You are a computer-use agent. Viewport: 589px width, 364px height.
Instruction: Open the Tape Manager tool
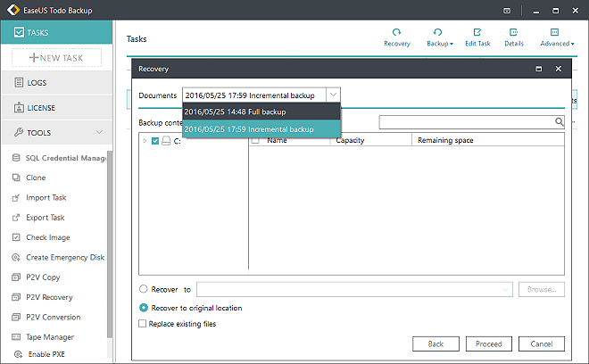coord(50,337)
